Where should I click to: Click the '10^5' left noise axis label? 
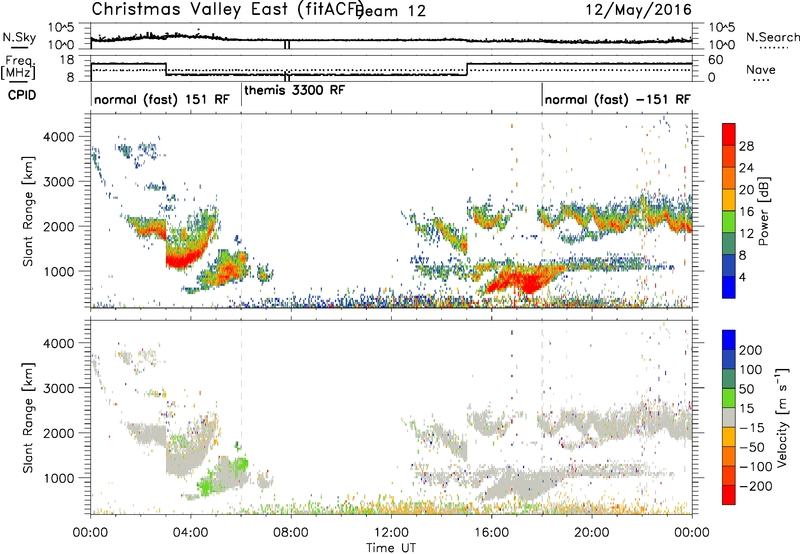[61, 27]
